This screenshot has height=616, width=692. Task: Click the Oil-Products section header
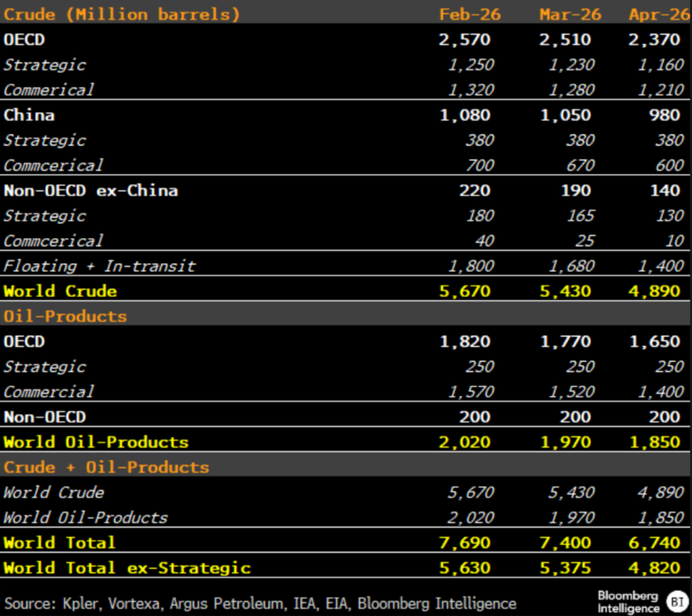65,316
